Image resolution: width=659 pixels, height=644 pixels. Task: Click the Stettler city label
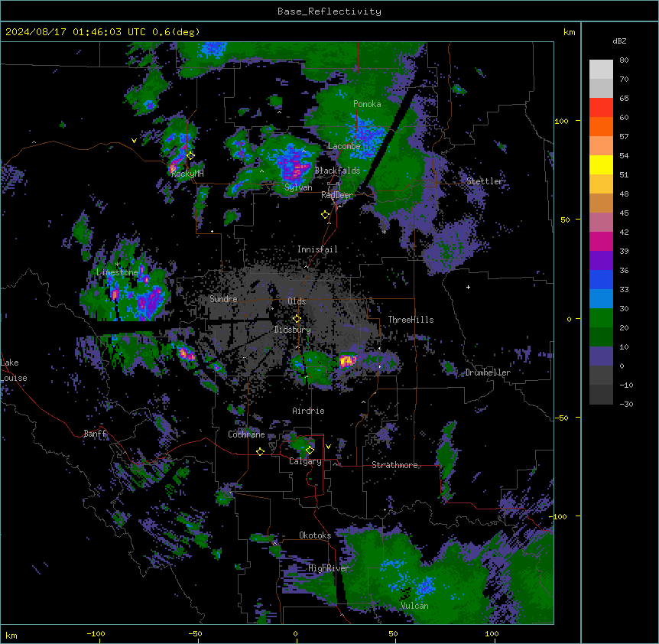[485, 181]
